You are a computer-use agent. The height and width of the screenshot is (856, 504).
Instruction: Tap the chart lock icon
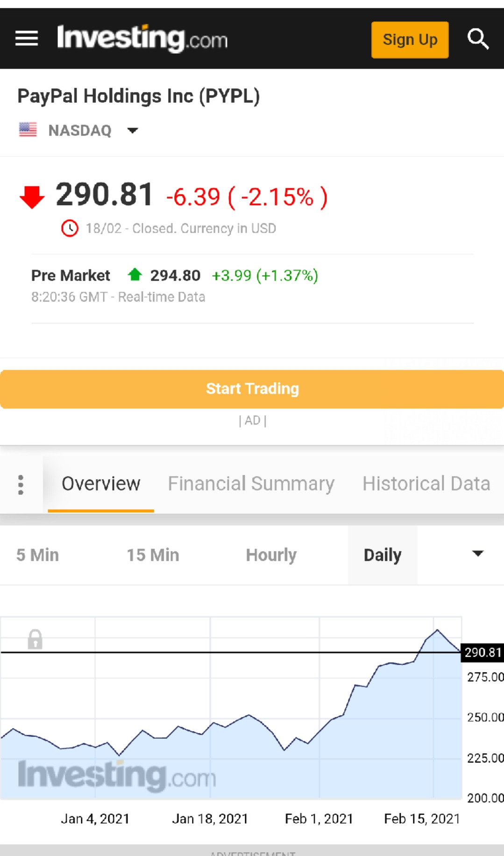[x=35, y=639]
